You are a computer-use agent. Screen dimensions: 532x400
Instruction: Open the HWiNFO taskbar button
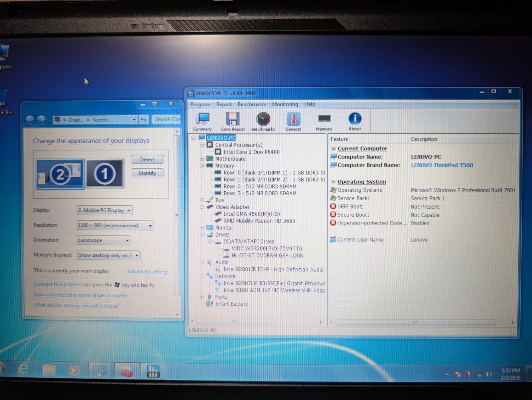[153, 371]
